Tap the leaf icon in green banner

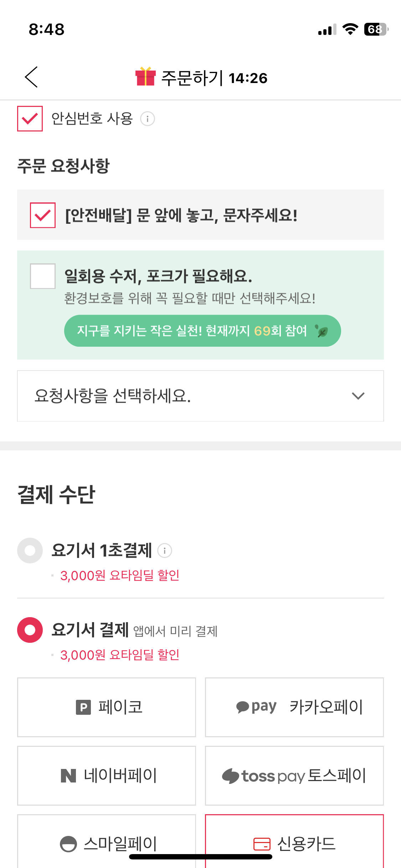pos(322,331)
